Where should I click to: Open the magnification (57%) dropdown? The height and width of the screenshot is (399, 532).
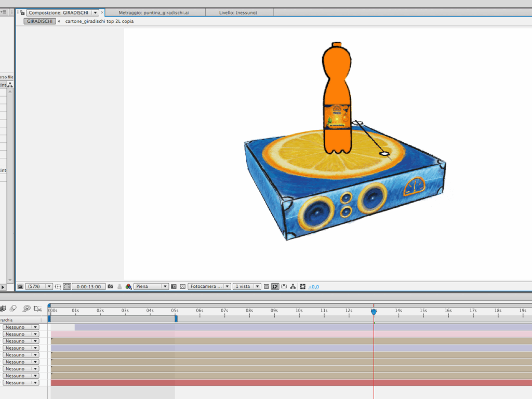(38, 286)
